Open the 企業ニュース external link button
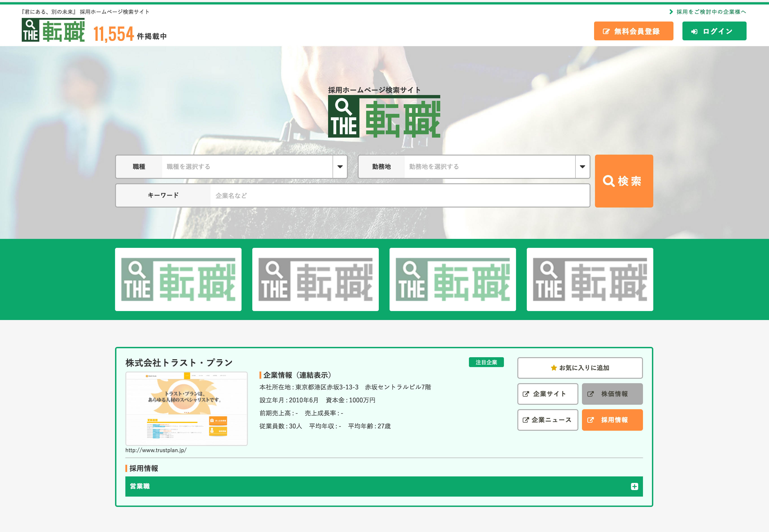This screenshot has width=769, height=532. click(547, 420)
